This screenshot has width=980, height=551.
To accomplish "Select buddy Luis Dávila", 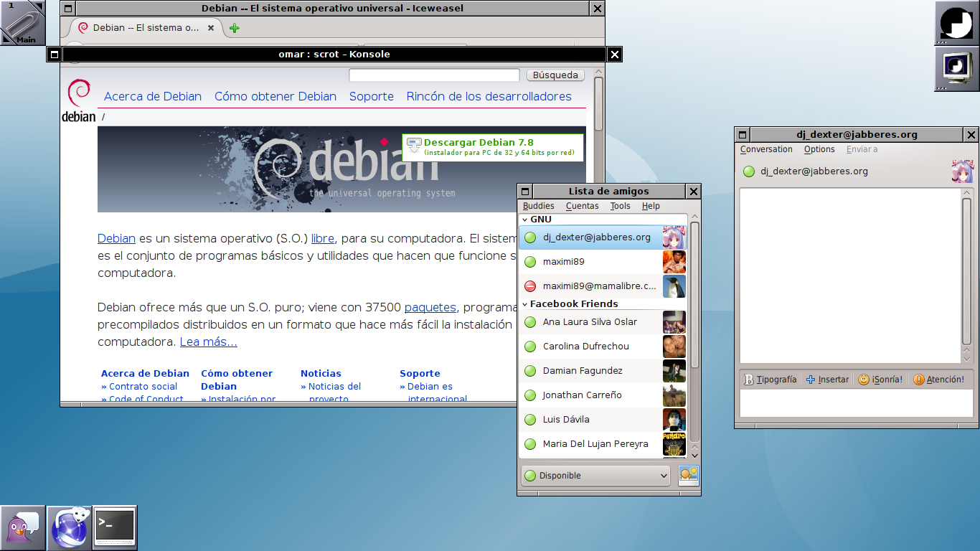I will tap(603, 419).
